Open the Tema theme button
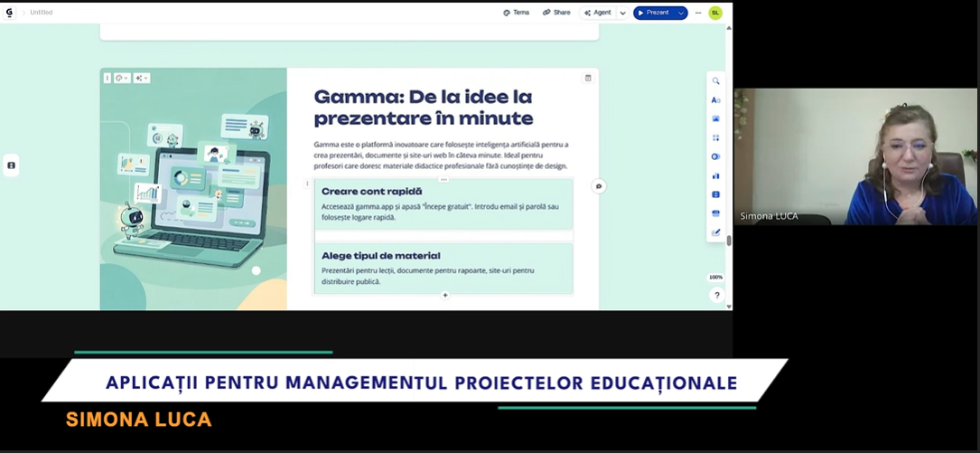The image size is (980, 453). click(517, 13)
